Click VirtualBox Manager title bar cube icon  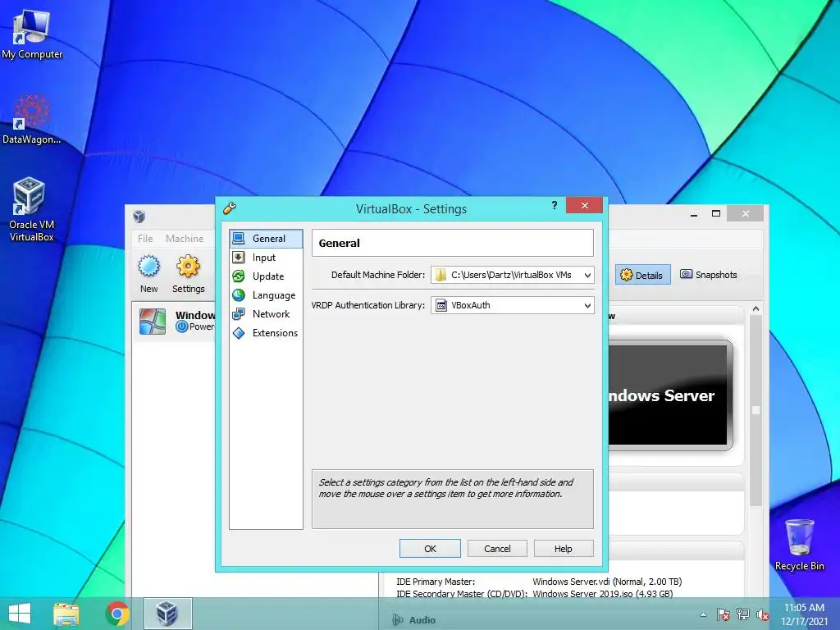click(139, 217)
